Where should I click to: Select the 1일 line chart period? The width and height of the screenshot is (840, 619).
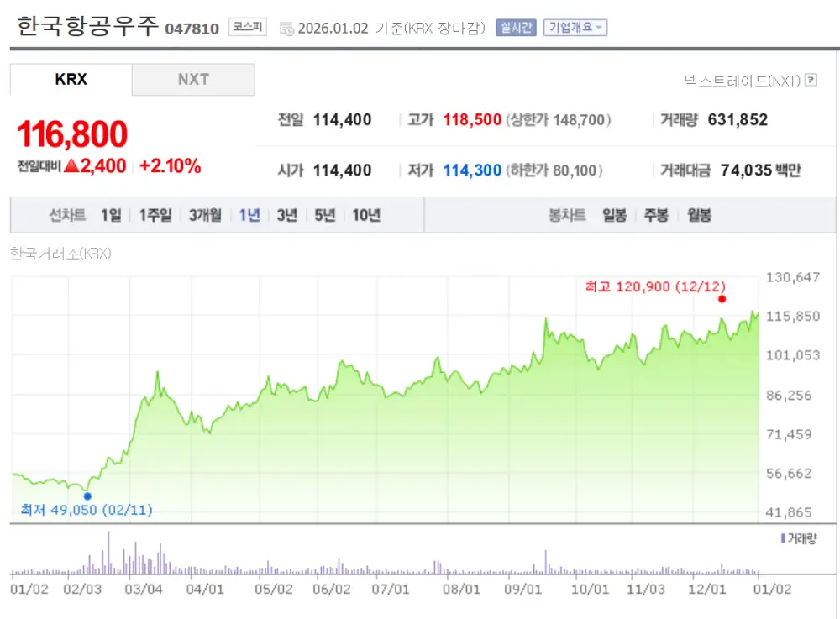coord(111,215)
